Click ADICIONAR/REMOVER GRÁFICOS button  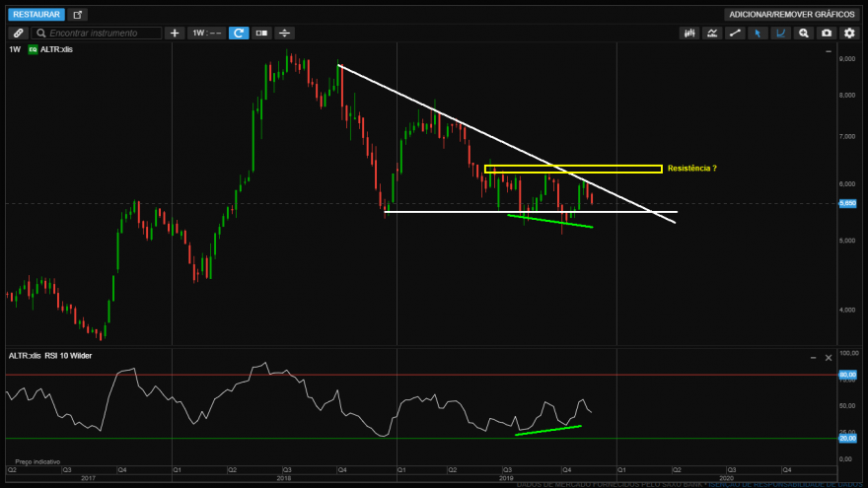pyautogui.click(x=792, y=15)
